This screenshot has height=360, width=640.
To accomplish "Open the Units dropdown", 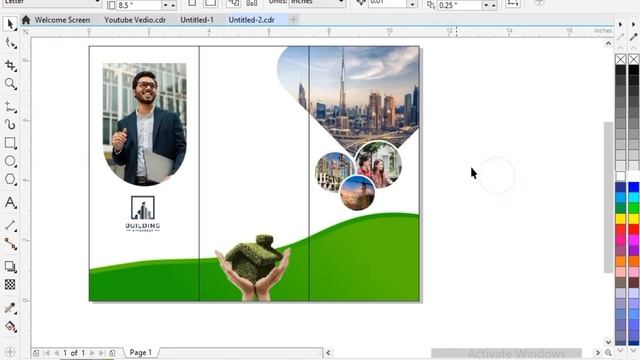I will pyautogui.click(x=317, y=3).
